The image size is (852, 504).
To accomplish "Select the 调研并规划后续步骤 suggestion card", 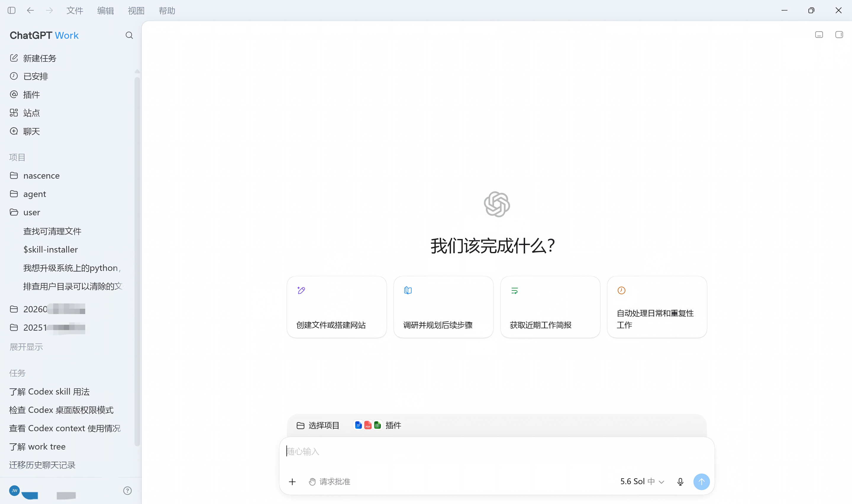I will 443,307.
